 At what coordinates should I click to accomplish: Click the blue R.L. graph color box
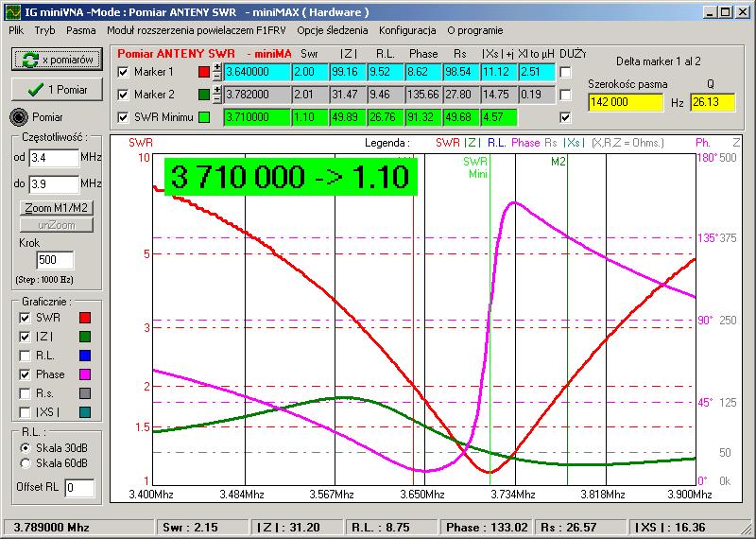coord(85,356)
